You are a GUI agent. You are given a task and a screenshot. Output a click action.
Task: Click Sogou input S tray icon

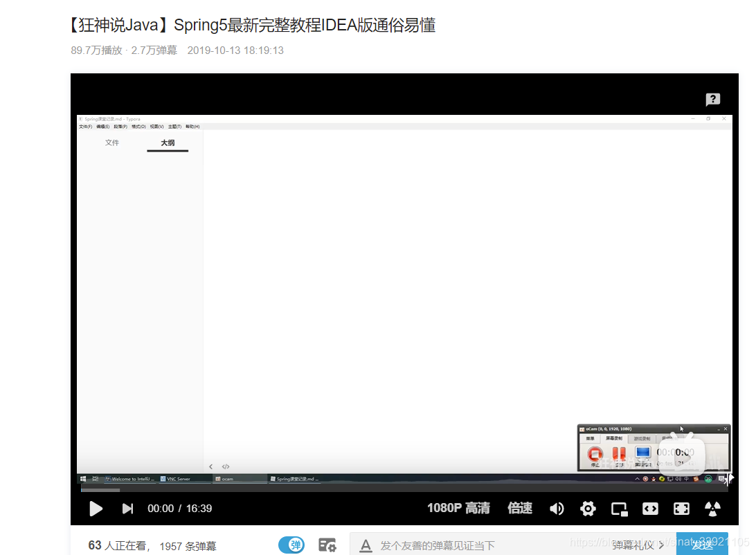(x=695, y=479)
